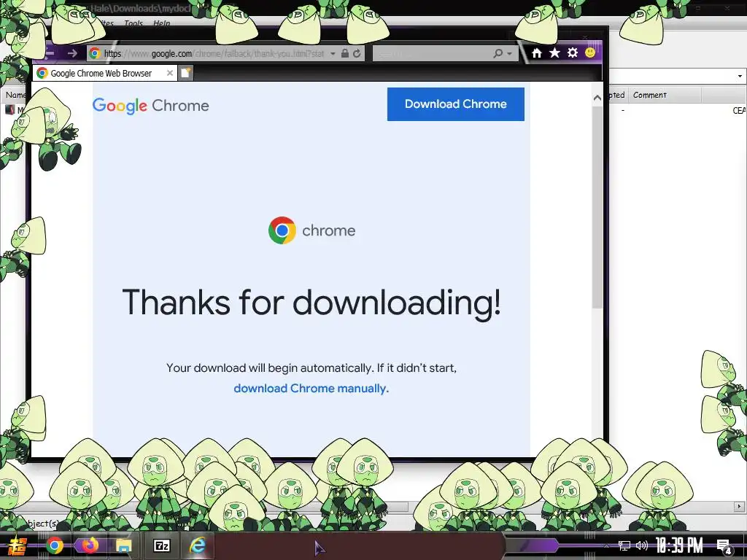Open the Start menu button
Screen dimensions: 747x560
(18, 545)
